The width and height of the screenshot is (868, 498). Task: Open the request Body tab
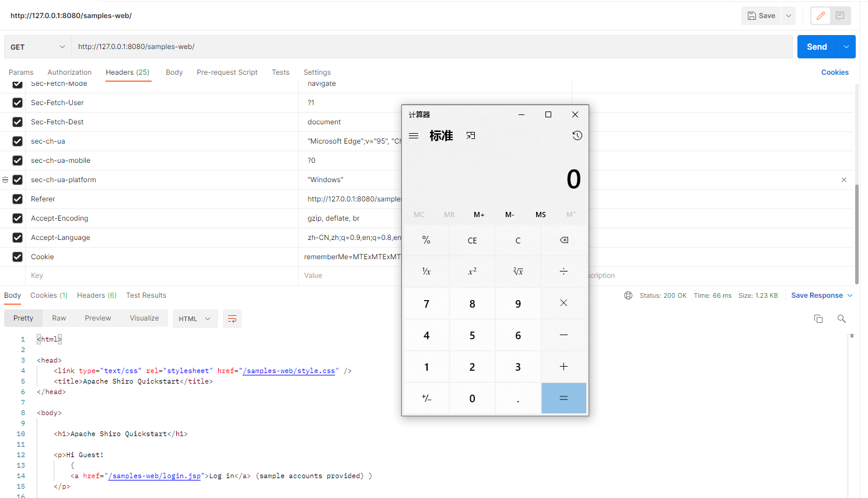(174, 72)
